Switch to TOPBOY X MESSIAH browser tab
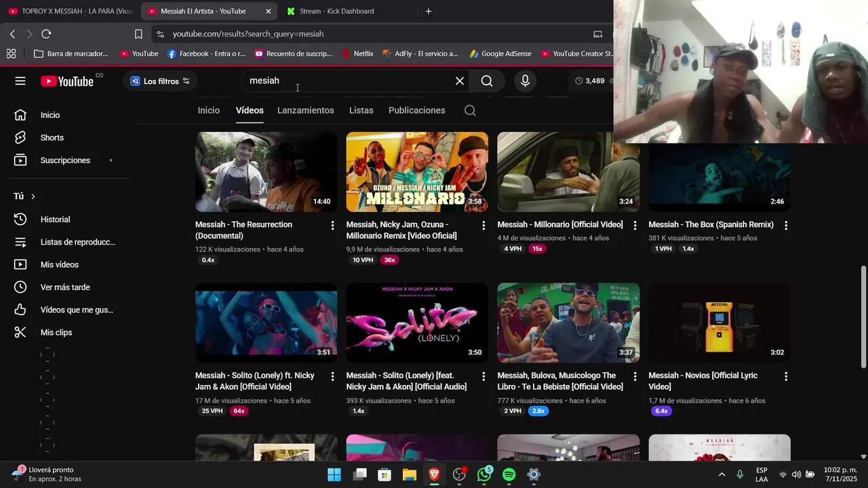This screenshot has height=488, width=868. pyautogui.click(x=71, y=11)
